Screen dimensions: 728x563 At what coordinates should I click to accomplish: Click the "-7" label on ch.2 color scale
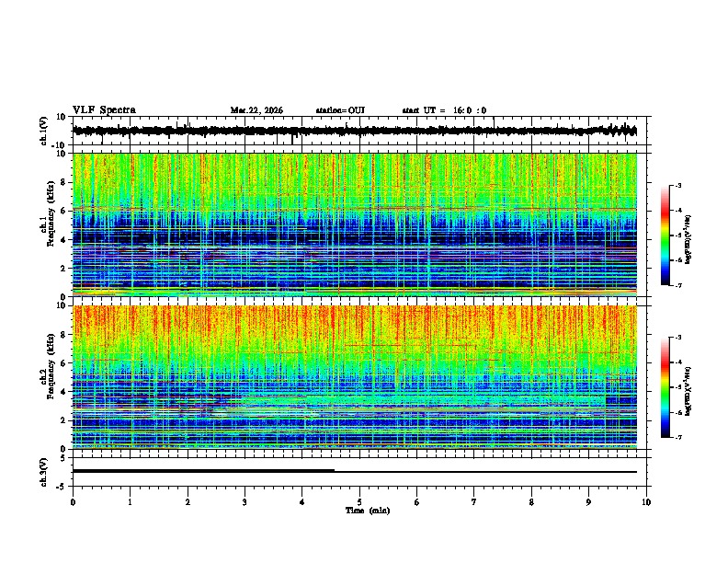[678, 438]
